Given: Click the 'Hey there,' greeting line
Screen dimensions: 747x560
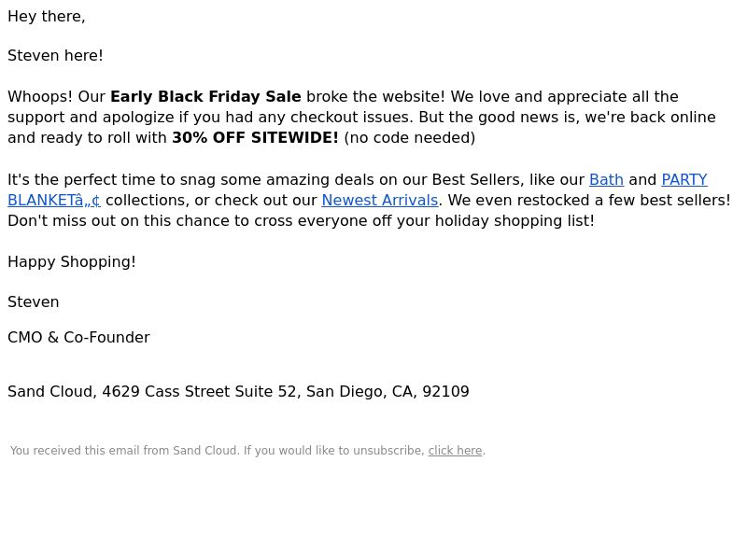Looking at the screenshot, I should pos(46,17).
